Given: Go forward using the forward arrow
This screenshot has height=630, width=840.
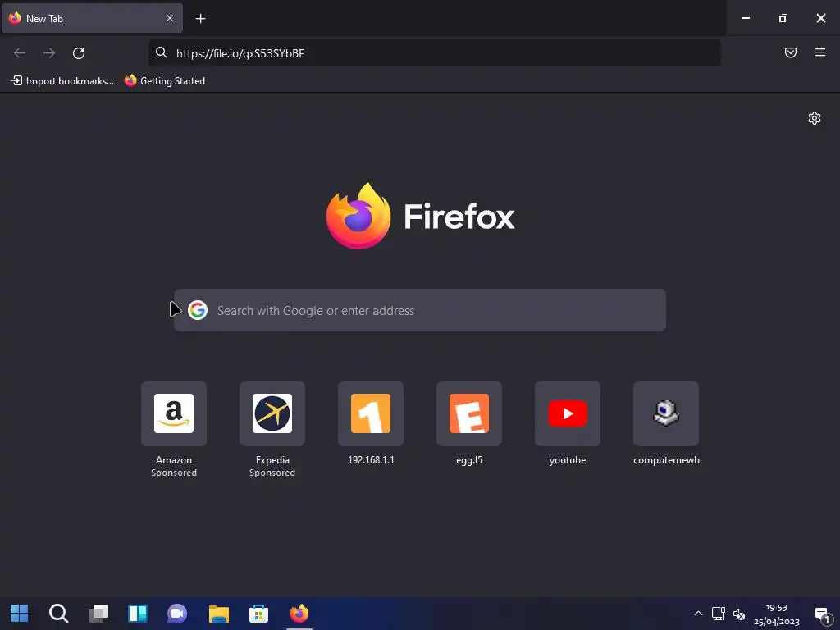Looking at the screenshot, I should tap(49, 53).
